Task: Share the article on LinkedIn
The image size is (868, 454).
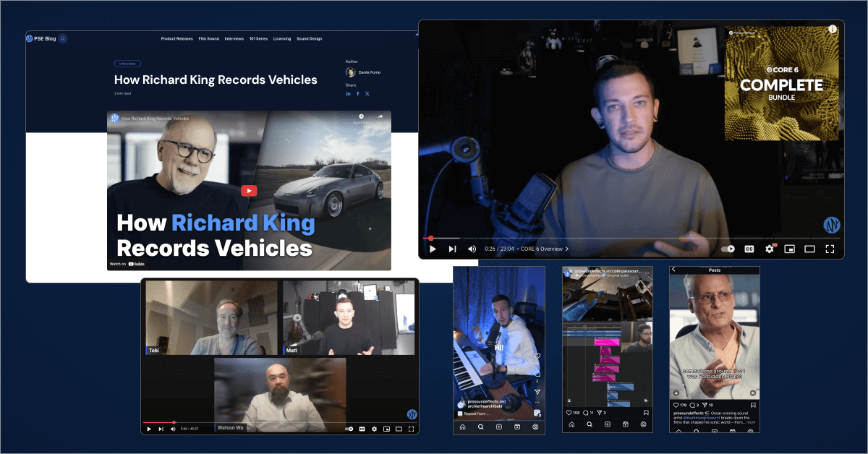Action: tap(348, 93)
